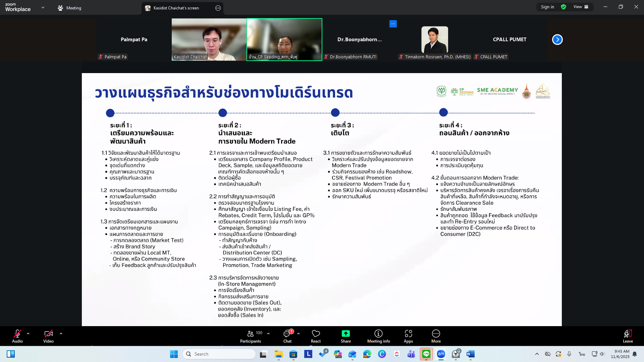
Task: Click the green Share screen icon
Action: point(345,334)
